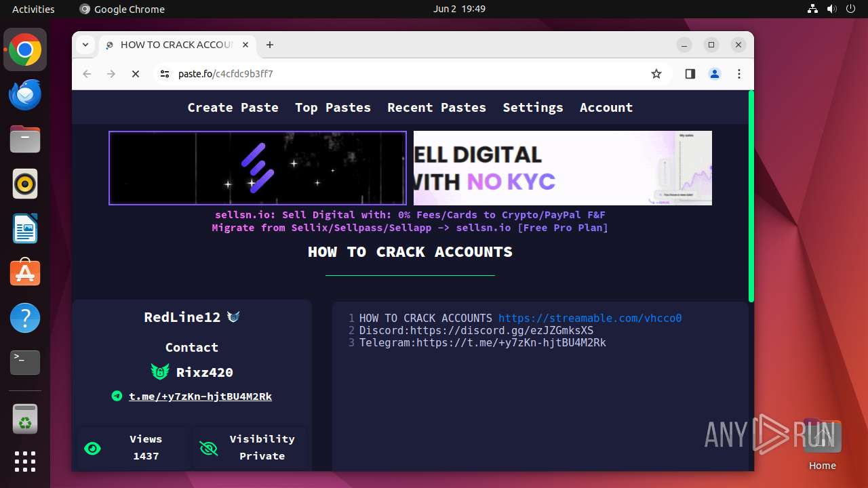Click the Visibility Private crossed-eye icon
The height and width of the screenshot is (488, 868).
tap(208, 448)
